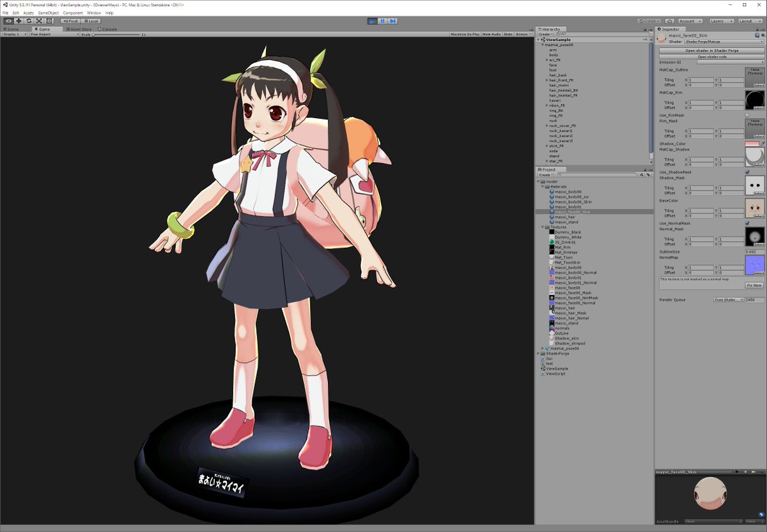Toggle Pivot handle position
The width and height of the screenshot is (767, 532).
70,21
